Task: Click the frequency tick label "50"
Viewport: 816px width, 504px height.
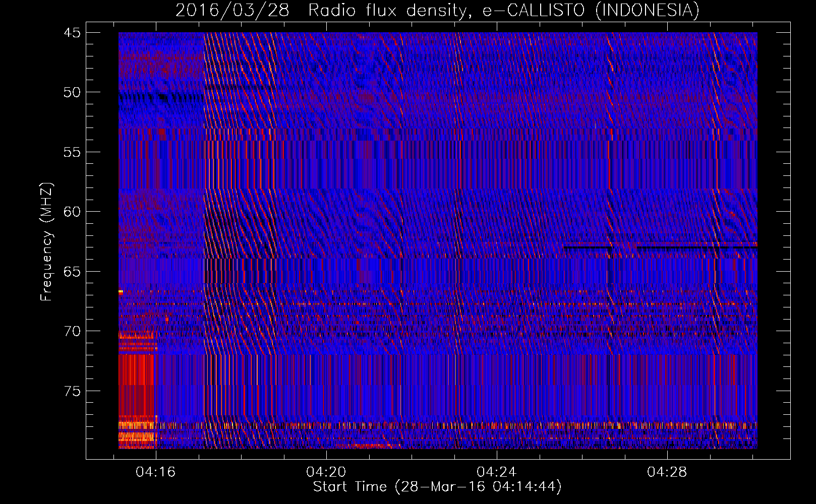Action: click(x=72, y=92)
